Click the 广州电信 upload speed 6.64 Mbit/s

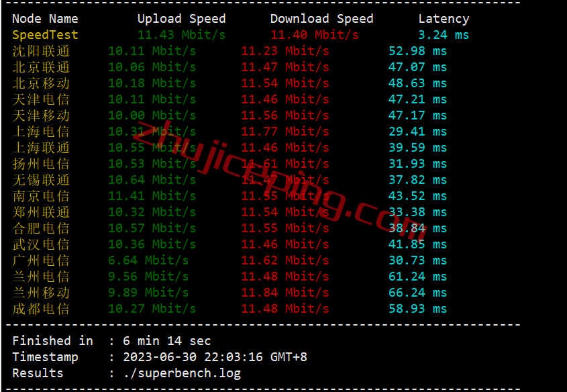(148, 260)
